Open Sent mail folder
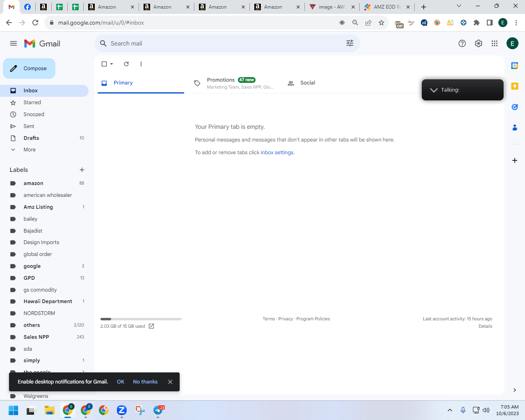 tap(44, 126)
